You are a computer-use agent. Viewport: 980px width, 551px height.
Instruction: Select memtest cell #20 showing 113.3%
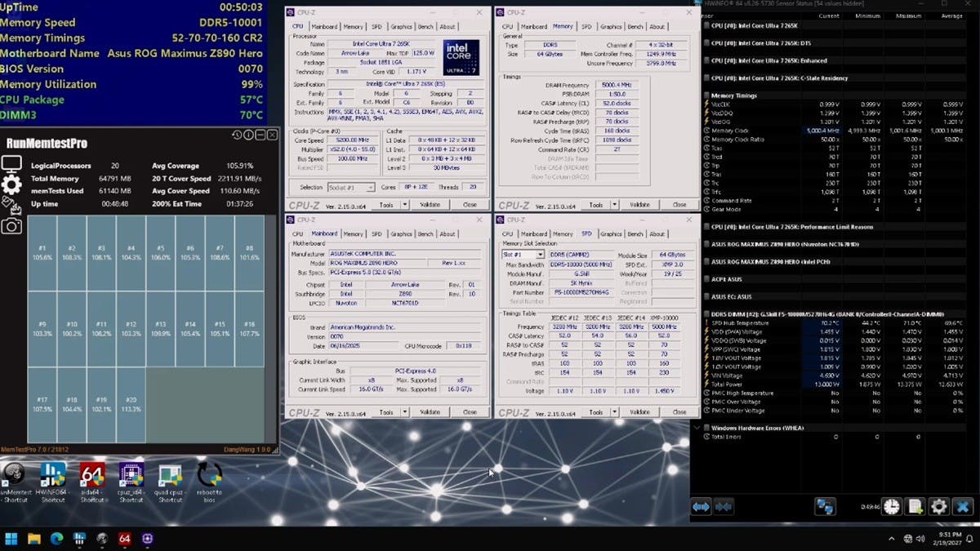coord(131,404)
